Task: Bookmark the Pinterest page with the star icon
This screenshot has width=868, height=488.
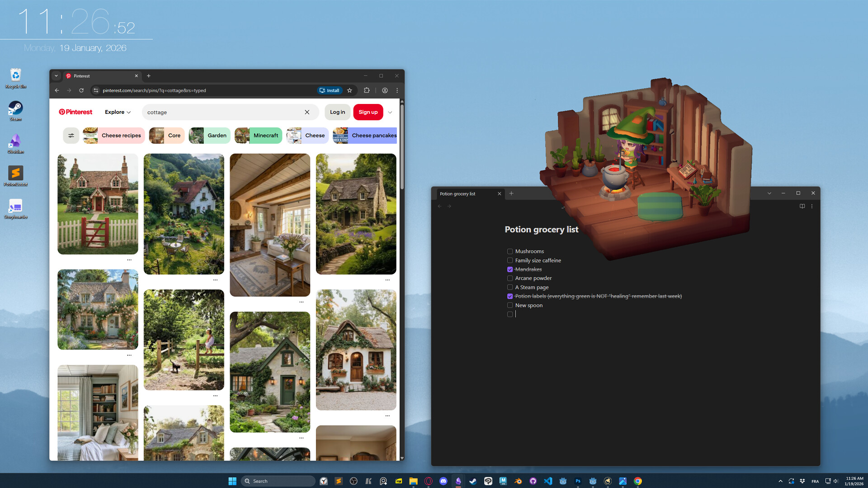Action: [349, 90]
